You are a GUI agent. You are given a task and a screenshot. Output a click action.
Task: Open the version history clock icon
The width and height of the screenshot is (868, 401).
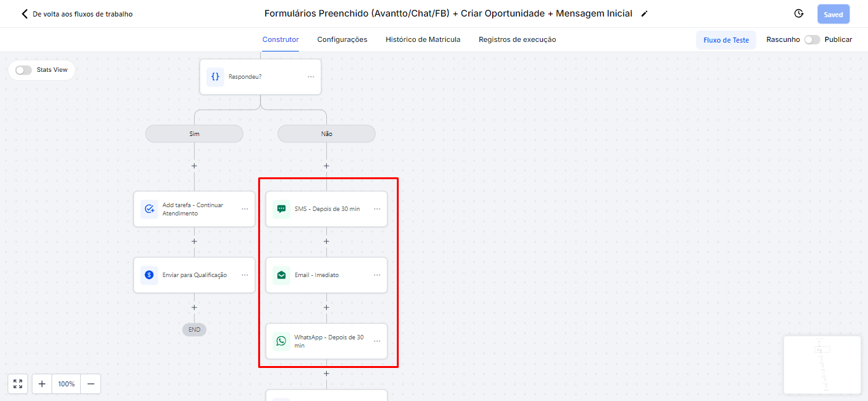coord(799,14)
